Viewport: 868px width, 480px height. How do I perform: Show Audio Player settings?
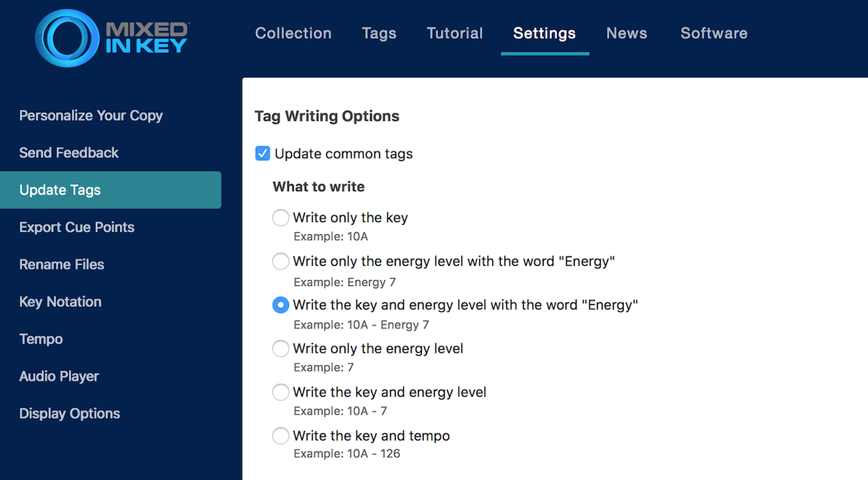click(59, 377)
